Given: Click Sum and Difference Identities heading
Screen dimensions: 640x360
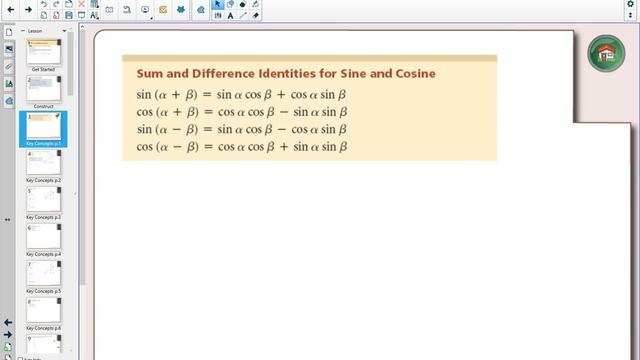Looking at the screenshot, I should [x=286, y=73].
